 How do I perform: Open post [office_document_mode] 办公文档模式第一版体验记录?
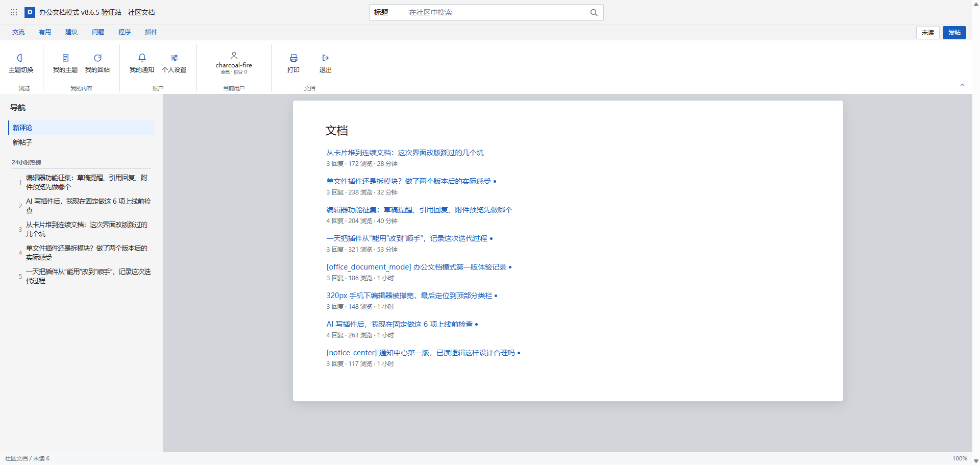pos(416,267)
